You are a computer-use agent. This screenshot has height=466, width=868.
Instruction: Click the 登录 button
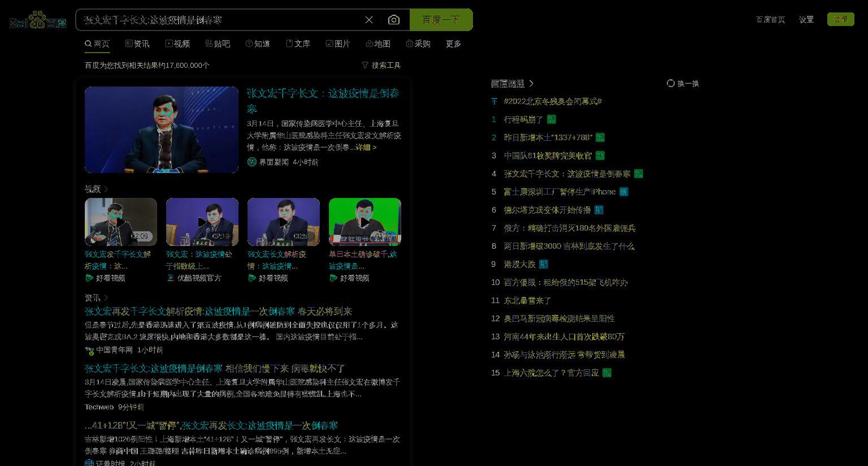tap(841, 19)
